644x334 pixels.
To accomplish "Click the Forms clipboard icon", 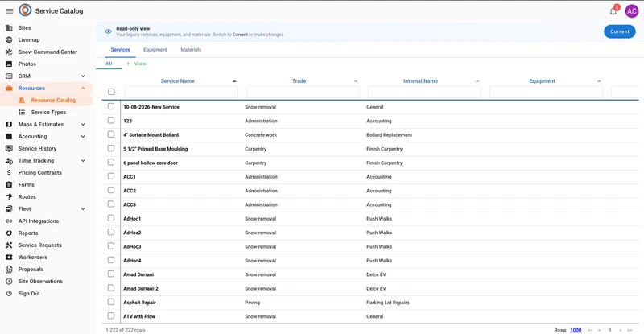I will coord(9,185).
